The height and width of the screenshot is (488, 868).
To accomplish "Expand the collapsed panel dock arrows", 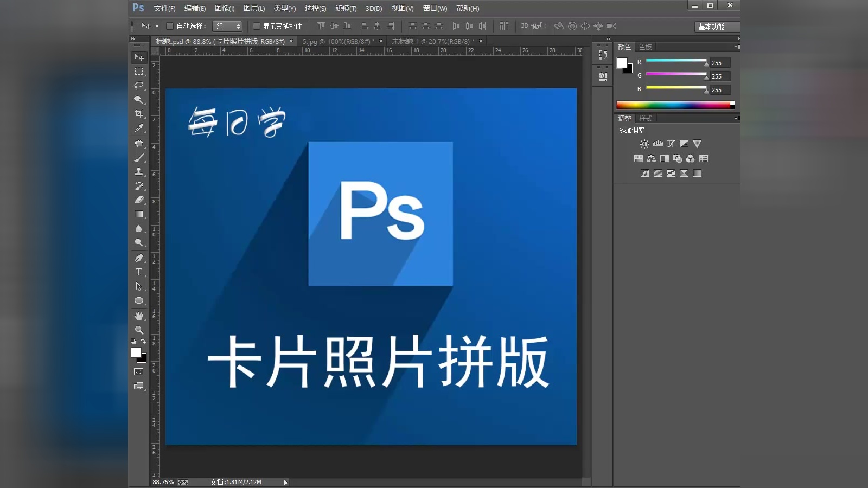I will (608, 39).
